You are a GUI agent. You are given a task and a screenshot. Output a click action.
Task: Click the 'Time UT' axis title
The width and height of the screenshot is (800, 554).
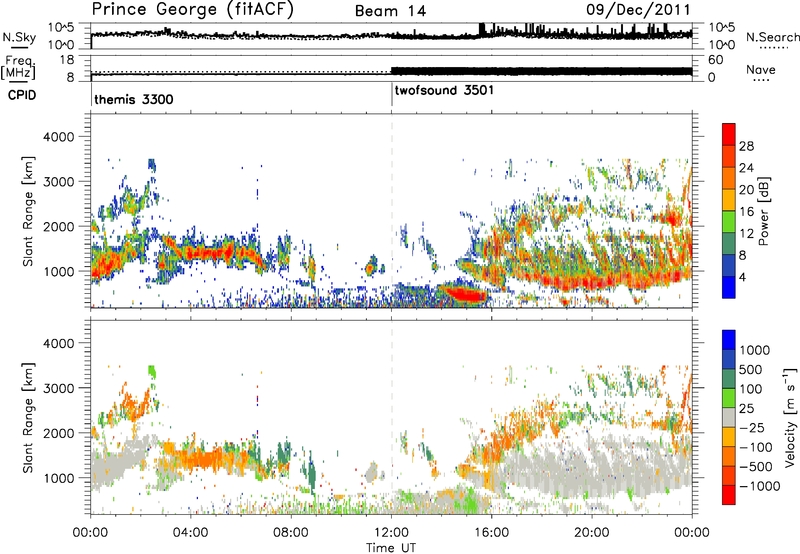[391, 548]
